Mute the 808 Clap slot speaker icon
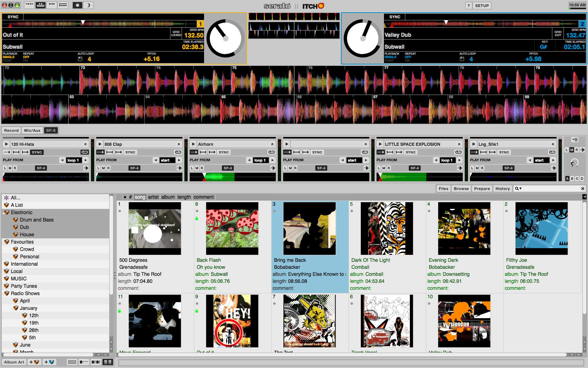Image resolution: width=588 pixels, height=368 pixels. point(179,168)
